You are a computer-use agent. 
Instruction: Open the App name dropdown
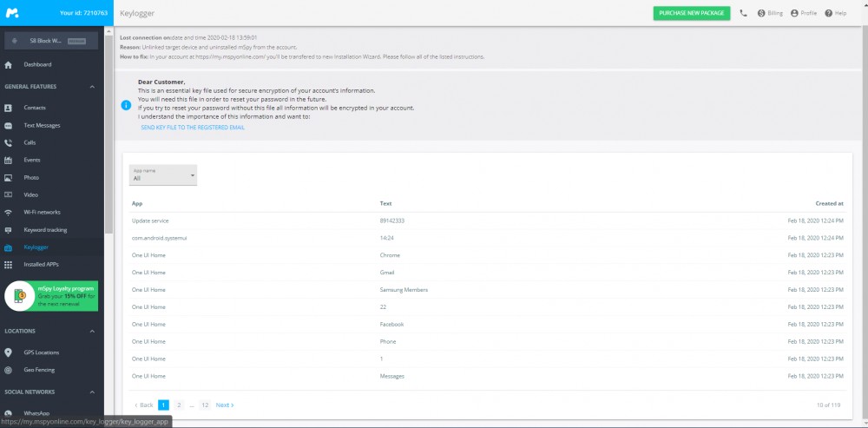tap(163, 175)
